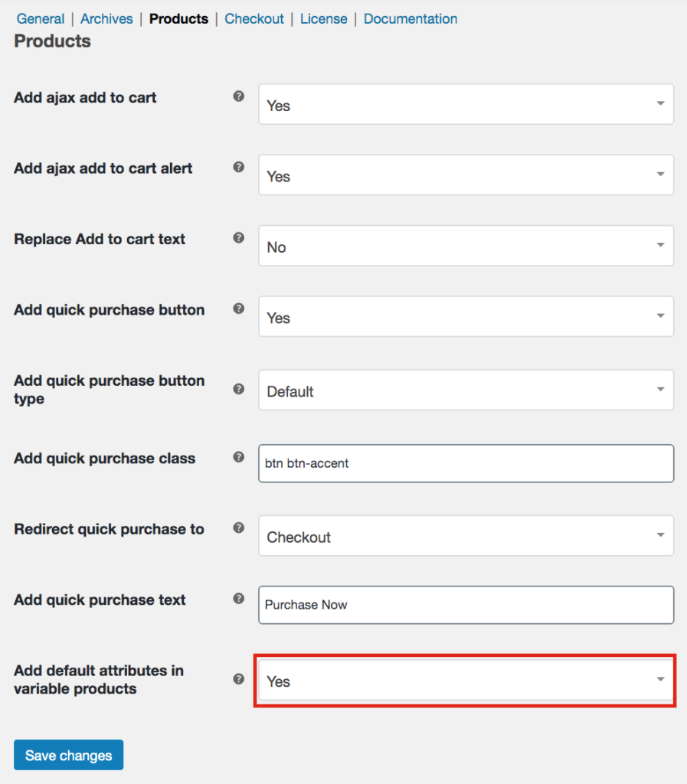Click help icon for quick purchase button type
Image resolution: width=687 pixels, height=784 pixels.
238,389
